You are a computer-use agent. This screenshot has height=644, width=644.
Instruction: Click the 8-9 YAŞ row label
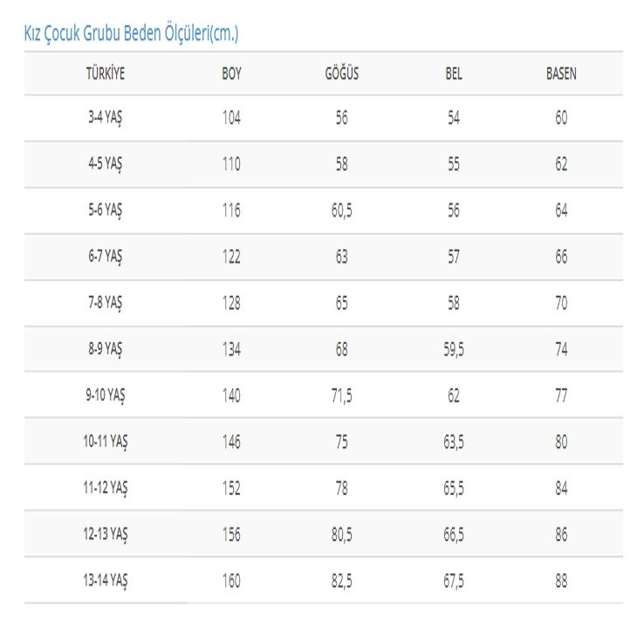pos(105,349)
